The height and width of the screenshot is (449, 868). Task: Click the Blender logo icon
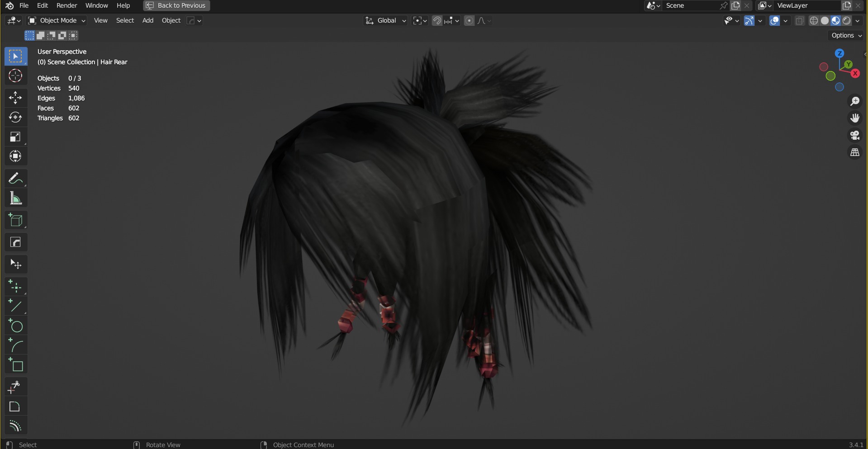[9, 5]
